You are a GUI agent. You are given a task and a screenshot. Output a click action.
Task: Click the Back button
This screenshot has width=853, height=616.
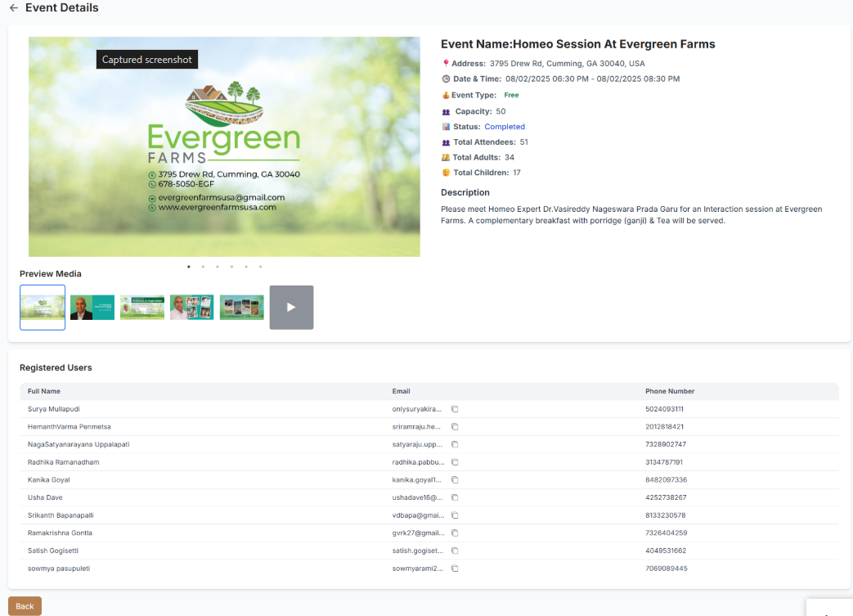25,606
